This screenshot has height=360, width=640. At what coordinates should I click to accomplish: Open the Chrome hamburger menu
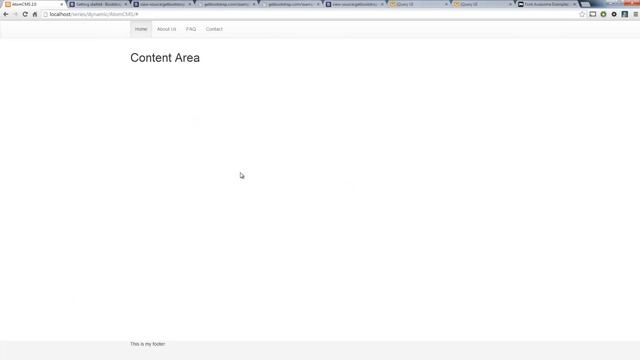tap(636, 14)
